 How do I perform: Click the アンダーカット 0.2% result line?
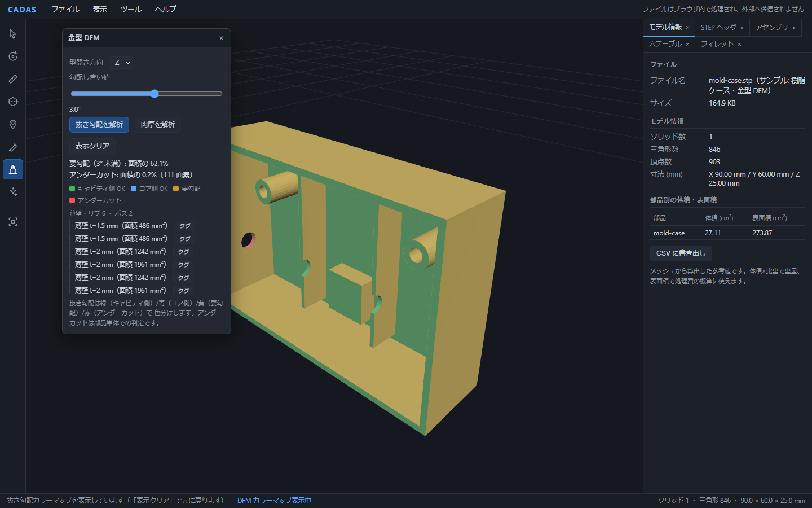click(x=131, y=175)
